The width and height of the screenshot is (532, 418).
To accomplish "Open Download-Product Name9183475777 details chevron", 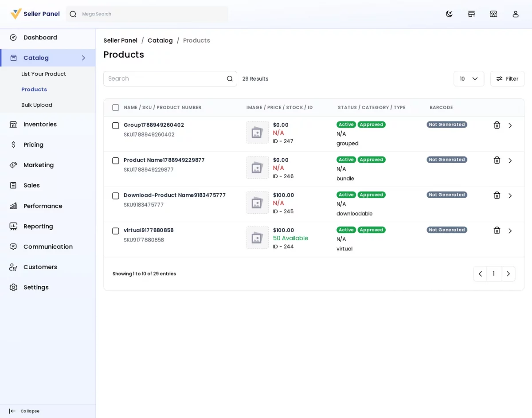I will click(x=510, y=196).
